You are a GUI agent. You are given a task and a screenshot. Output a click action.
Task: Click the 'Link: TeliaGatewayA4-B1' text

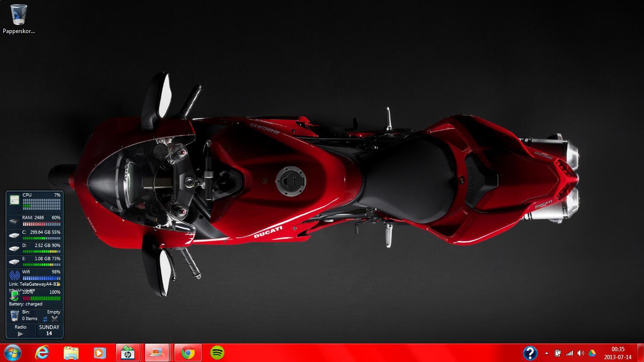(34, 284)
